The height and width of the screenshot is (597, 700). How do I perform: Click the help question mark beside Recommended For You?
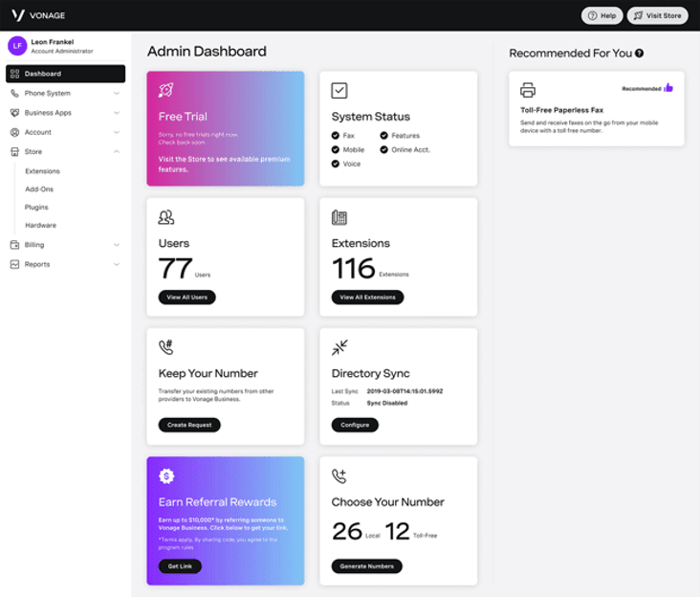639,54
